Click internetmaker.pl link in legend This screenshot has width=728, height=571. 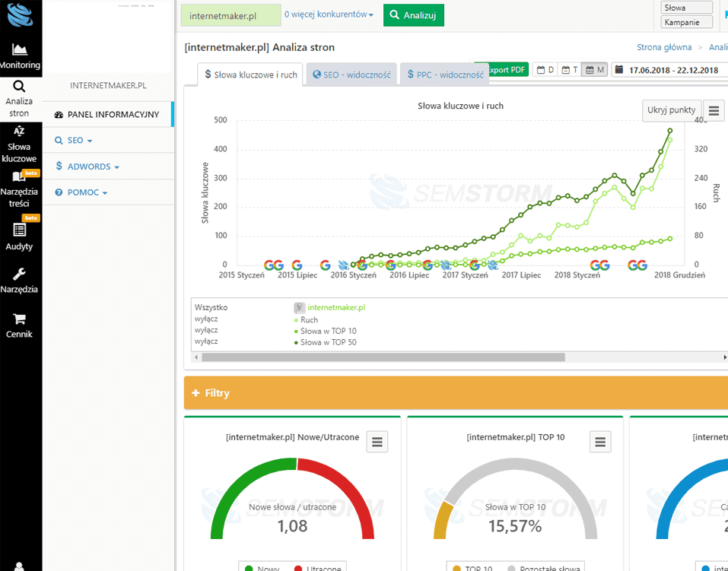(336, 307)
